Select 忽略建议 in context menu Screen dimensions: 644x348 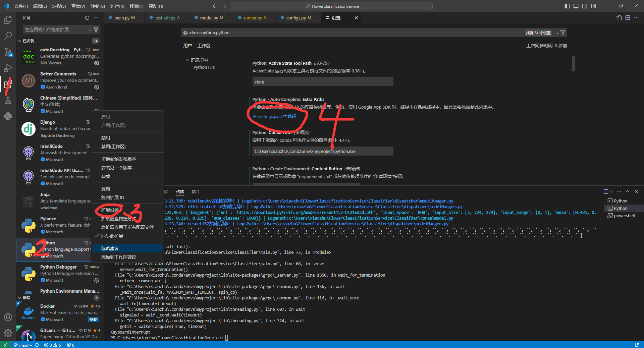pos(127,248)
